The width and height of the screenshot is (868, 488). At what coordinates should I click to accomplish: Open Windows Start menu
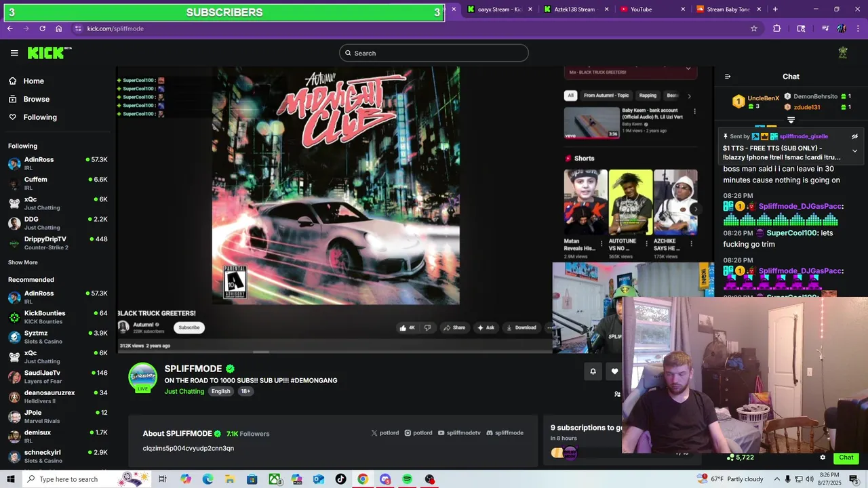(x=10, y=479)
